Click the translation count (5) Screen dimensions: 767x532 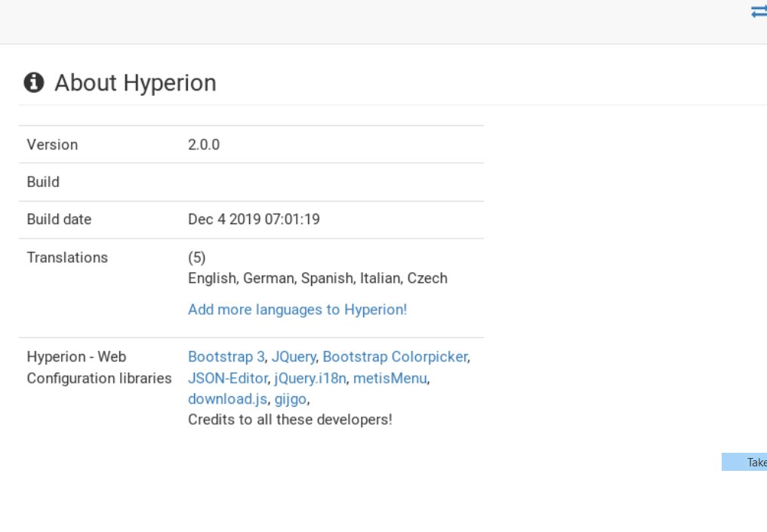pos(196,257)
